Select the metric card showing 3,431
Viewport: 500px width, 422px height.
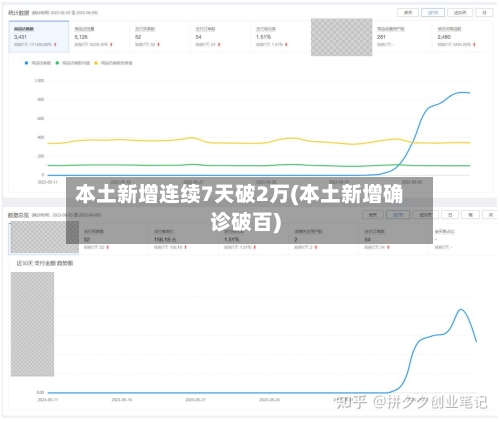pos(39,37)
